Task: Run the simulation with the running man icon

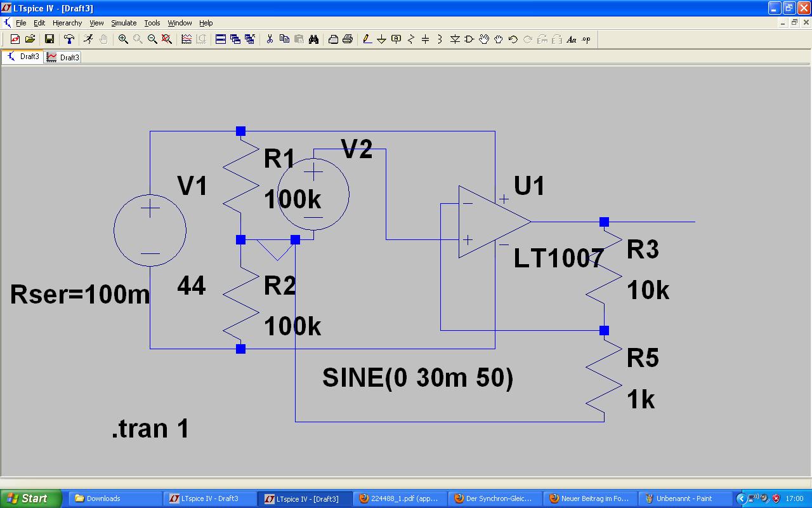Action: [88, 39]
